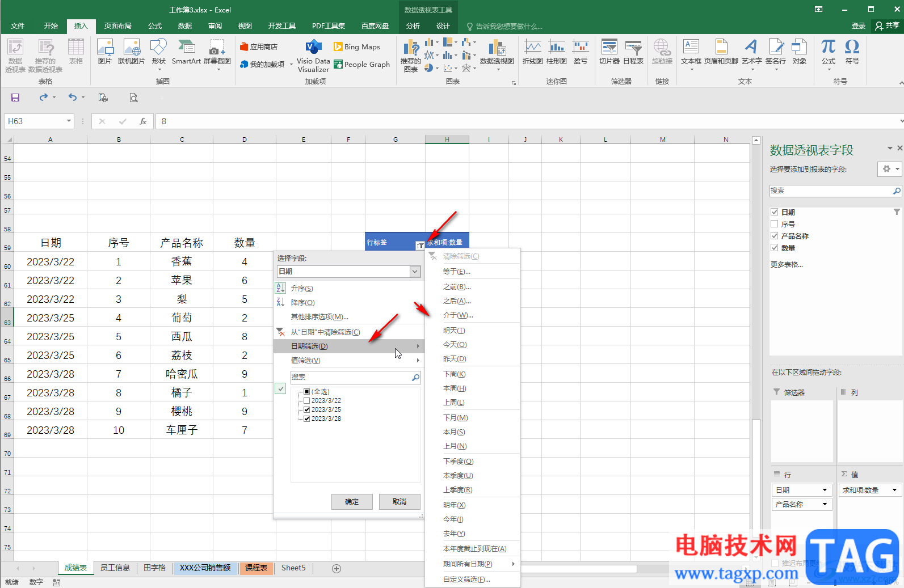
Task: Open the Shapes gallery
Action: click(159, 54)
